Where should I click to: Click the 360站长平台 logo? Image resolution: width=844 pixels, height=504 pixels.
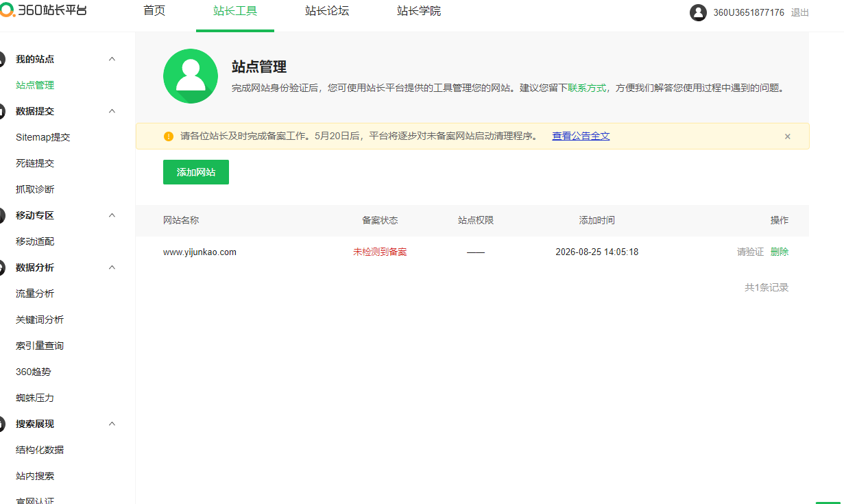click(43, 11)
